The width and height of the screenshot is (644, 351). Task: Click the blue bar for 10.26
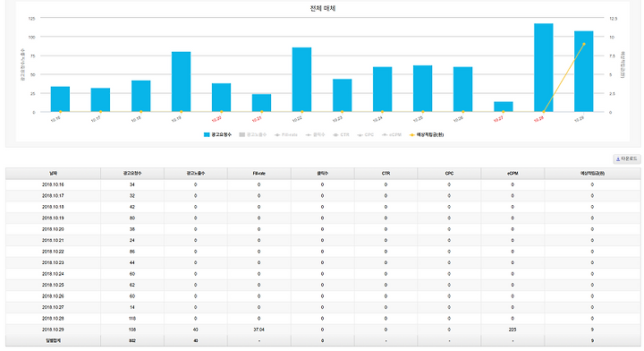pos(463,90)
